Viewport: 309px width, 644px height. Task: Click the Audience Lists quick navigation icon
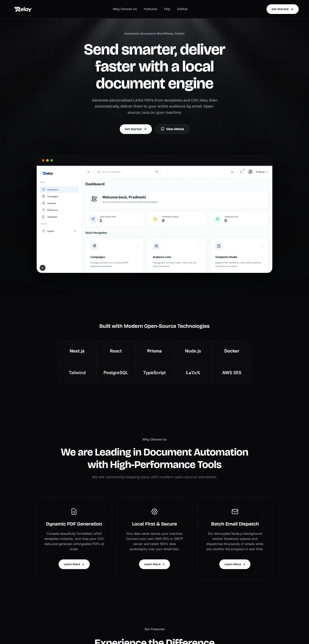(x=156, y=246)
